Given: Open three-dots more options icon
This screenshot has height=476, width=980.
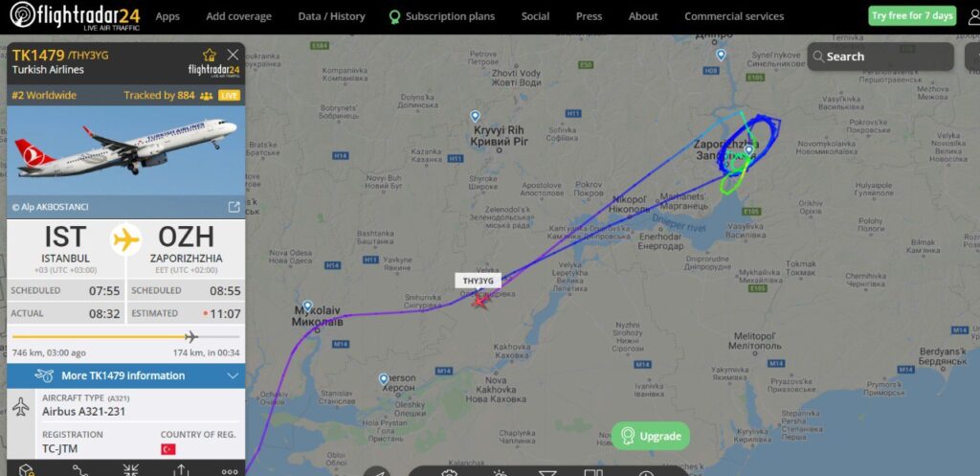Looking at the screenshot, I should tap(230, 471).
